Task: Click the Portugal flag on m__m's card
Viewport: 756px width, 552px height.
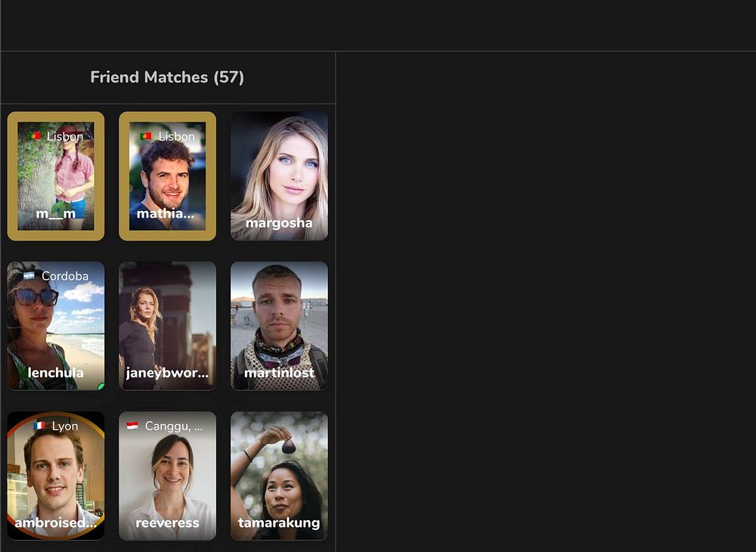Action: coord(36,136)
